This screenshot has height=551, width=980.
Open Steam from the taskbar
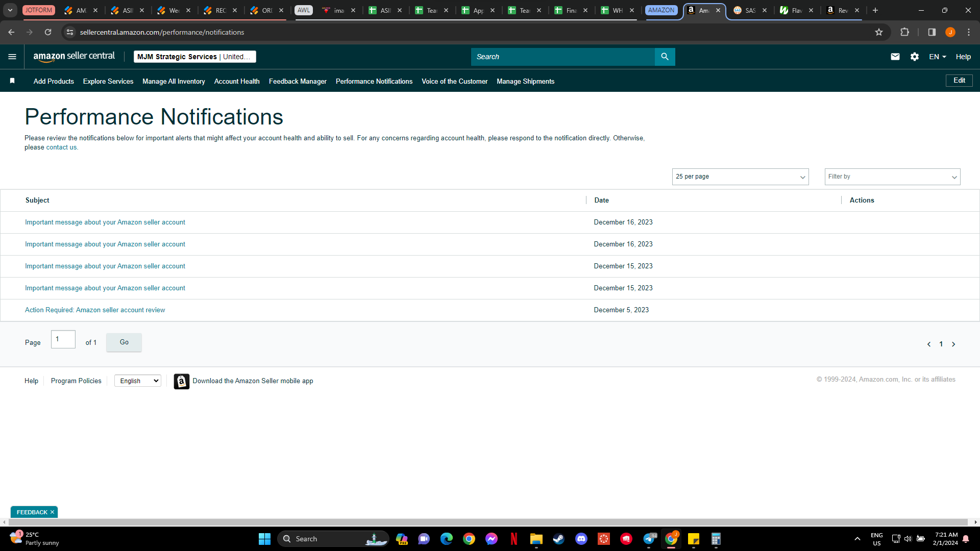coord(559,539)
